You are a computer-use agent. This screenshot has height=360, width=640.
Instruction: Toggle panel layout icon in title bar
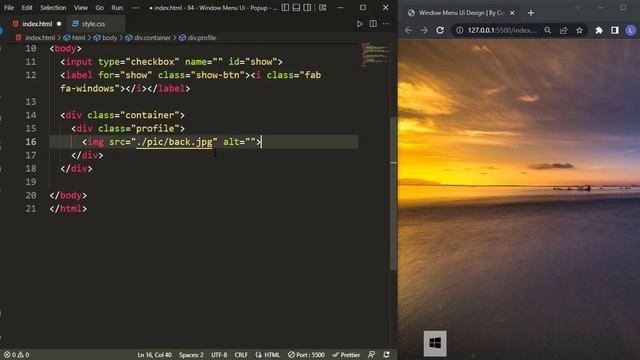[x=296, y=7]
